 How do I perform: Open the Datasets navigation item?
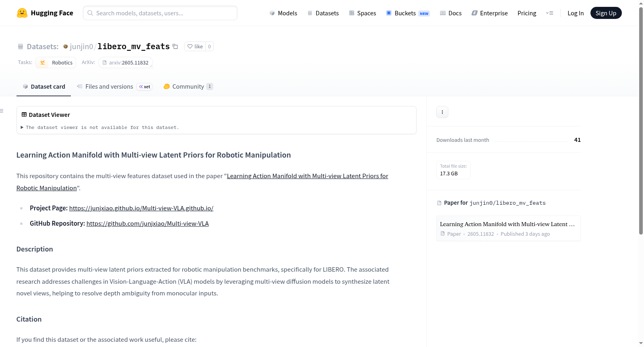click(x=323, y=13)
